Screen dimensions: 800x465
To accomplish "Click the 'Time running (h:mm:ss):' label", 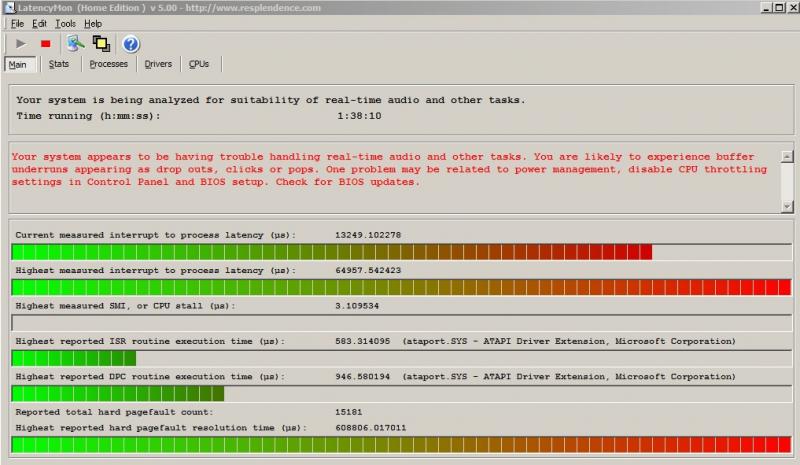I will (x=88, y=116).
